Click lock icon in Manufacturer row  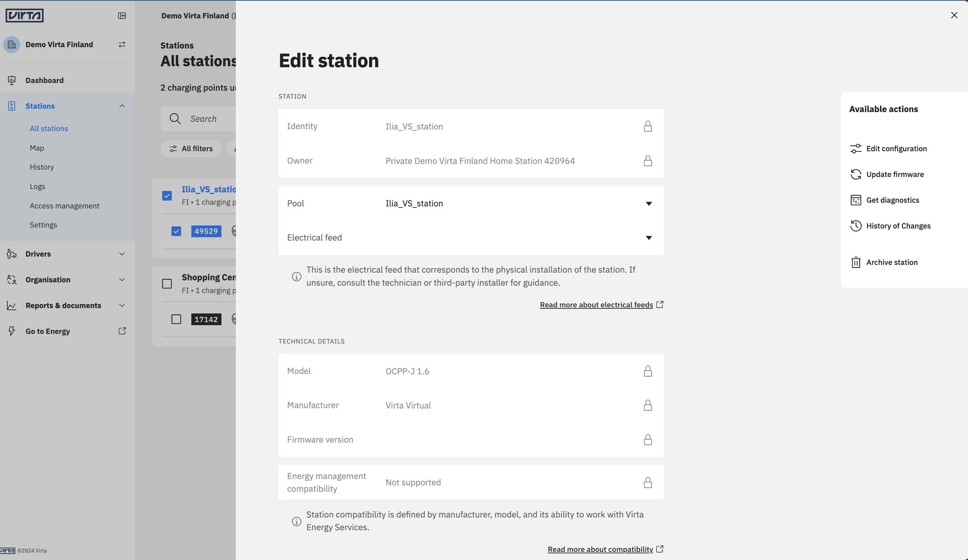tap(648, 405)
